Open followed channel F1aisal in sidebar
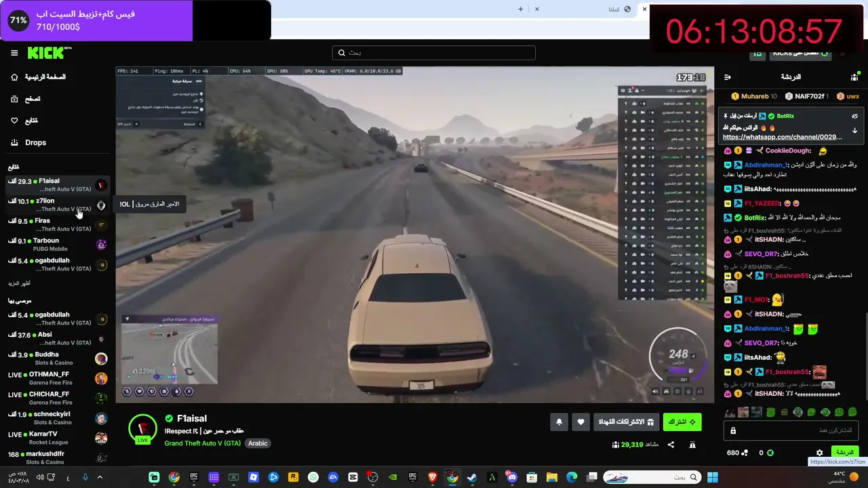The height and width of the screenshot is (488, 868). [57, 185]
